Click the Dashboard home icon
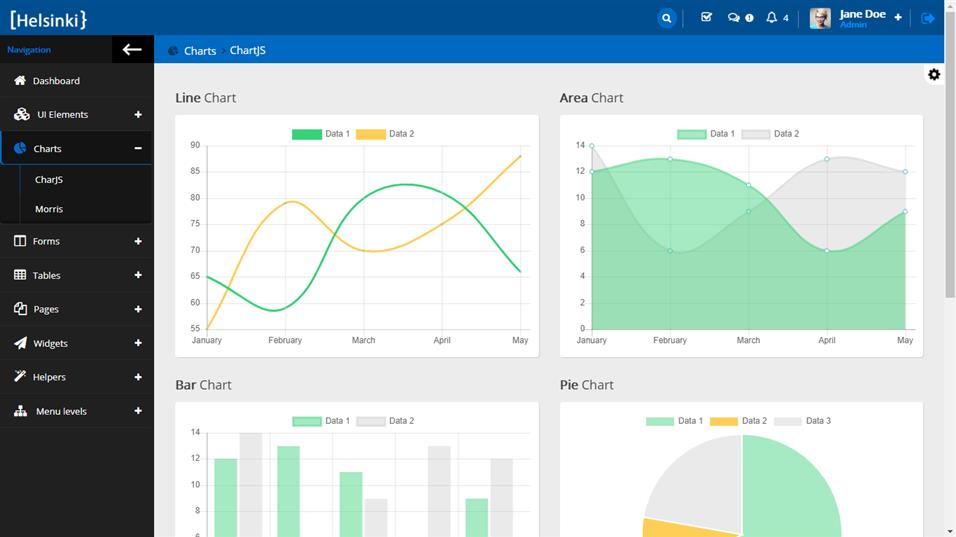Screen dimensions: 956x537 [x=20, y=80]
